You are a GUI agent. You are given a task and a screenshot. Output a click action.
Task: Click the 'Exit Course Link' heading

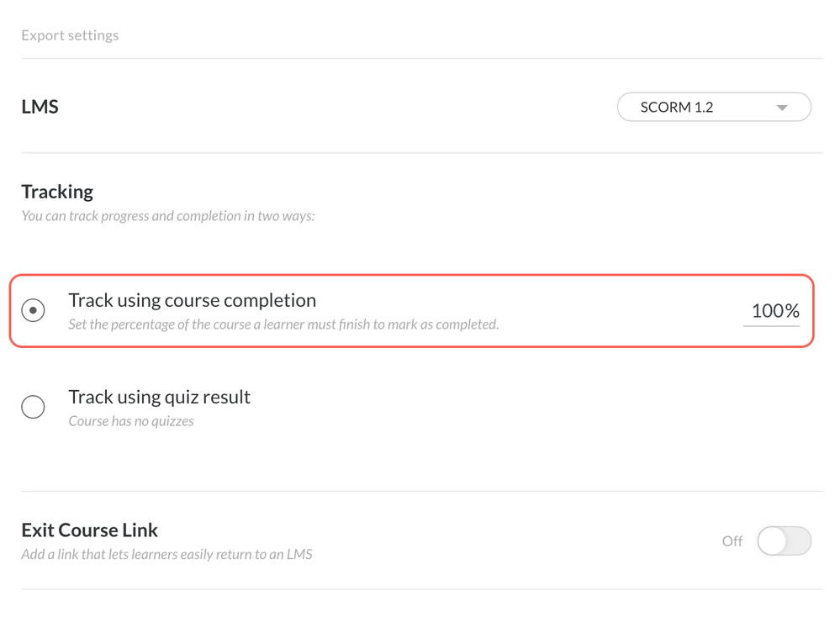pyautogui.click(x=89, y=530)
